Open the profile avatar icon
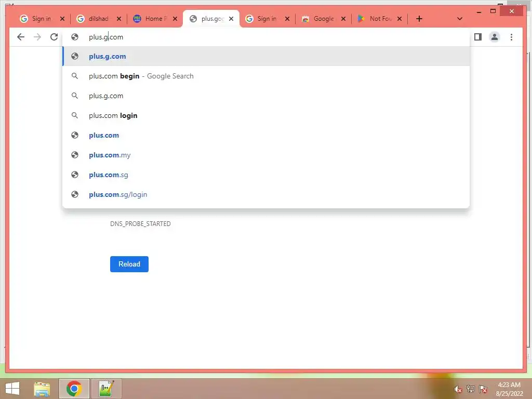 coord(495,37)
